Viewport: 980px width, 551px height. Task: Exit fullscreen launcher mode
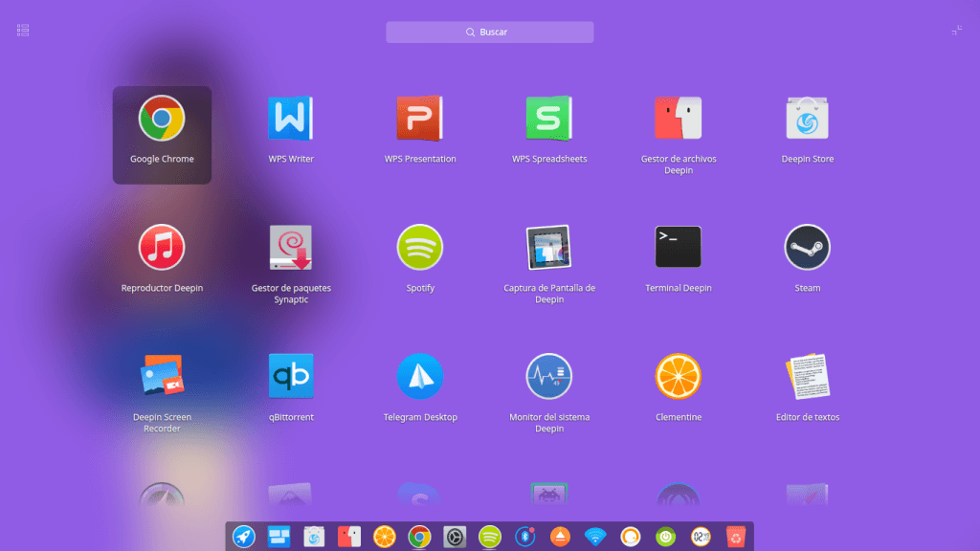[x=957, y=30]
